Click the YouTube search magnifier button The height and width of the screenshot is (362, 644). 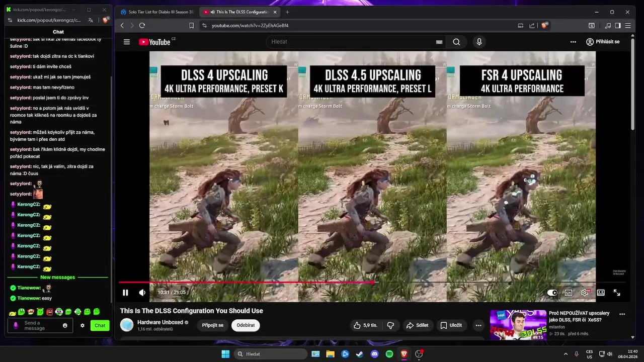click(456, 42)
